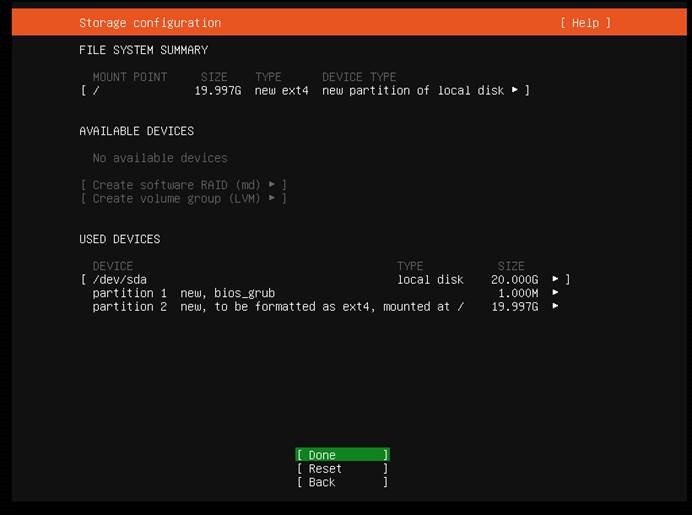Expand Create software RAID (md) arrow
This screenshot has height=515, width=692.
coord(272,184)
